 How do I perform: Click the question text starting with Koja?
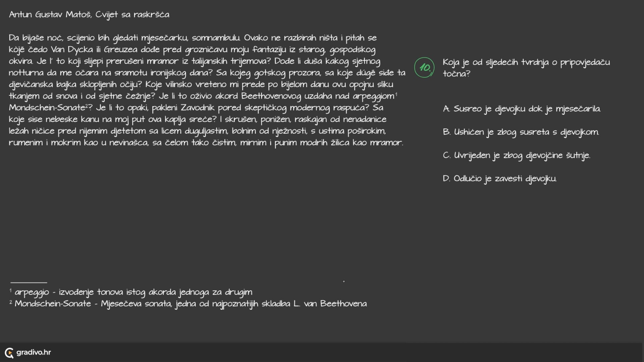point(526,68)
